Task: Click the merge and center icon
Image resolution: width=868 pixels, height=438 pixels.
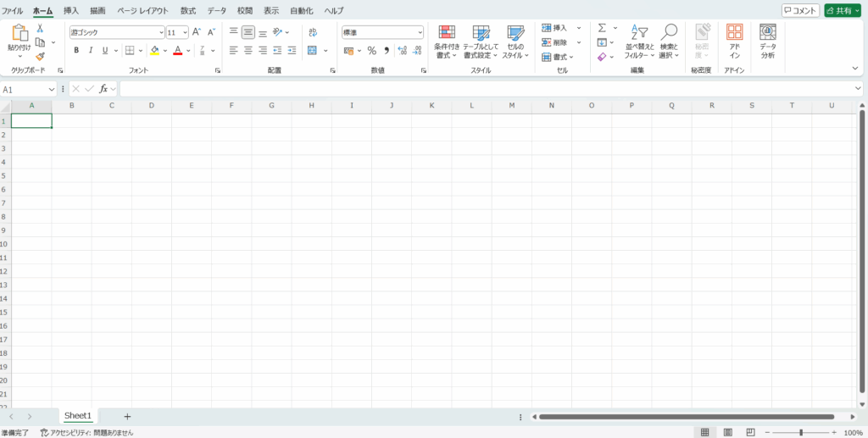Action: coord(312,50)
